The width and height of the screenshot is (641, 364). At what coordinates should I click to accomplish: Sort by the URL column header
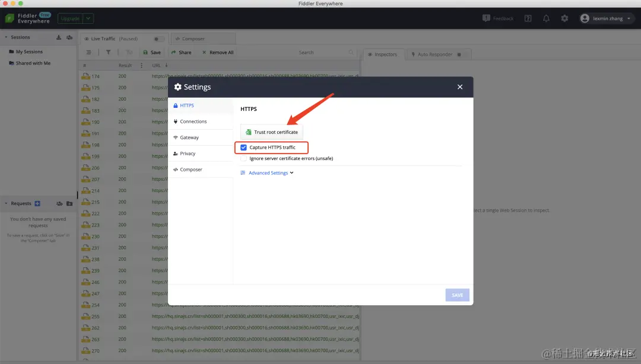click(156, 65)
